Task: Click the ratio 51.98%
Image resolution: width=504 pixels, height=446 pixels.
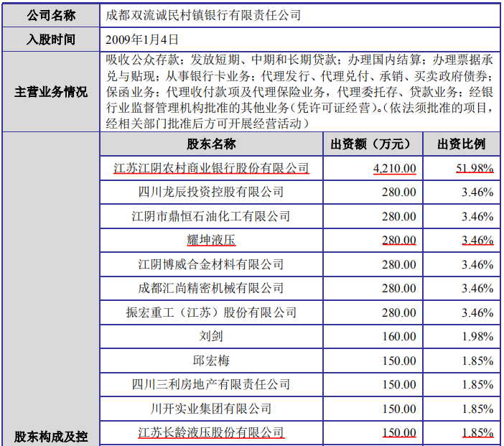Action: click(x=475, y=168)
